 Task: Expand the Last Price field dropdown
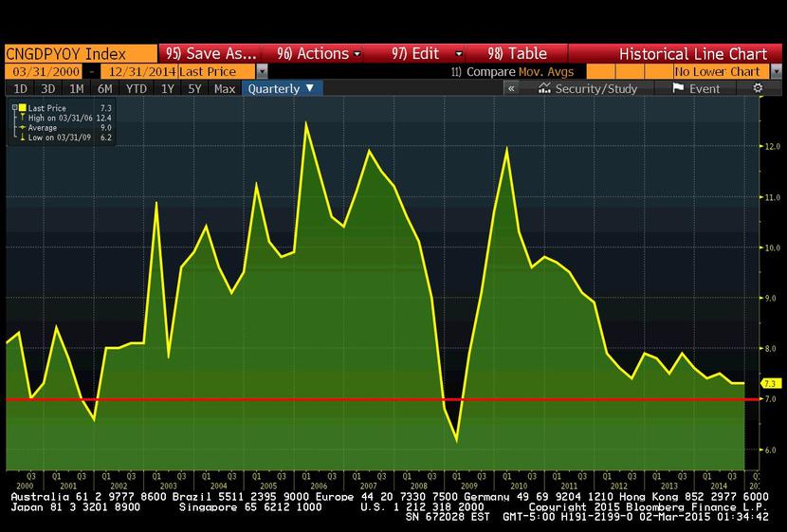[263, 71]
